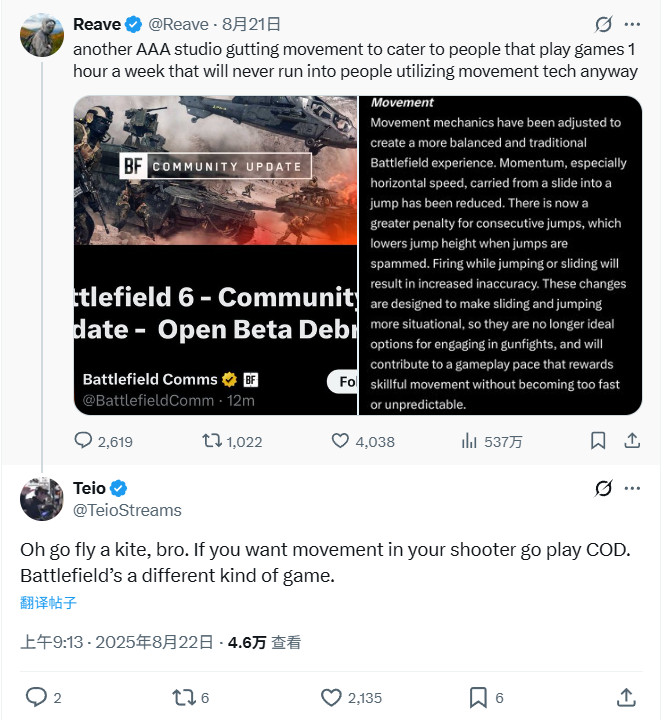Repost Reave's post via the retweet icon

click(x=212, y=441)
